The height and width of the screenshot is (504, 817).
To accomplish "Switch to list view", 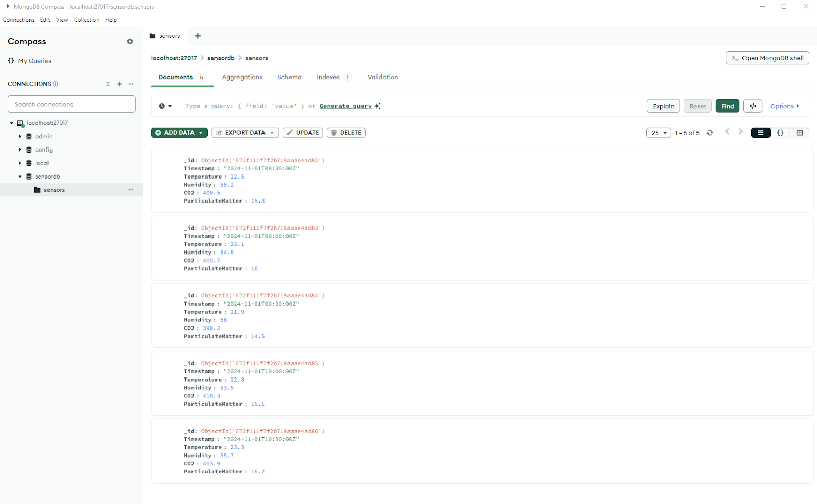I will (760, 133).
